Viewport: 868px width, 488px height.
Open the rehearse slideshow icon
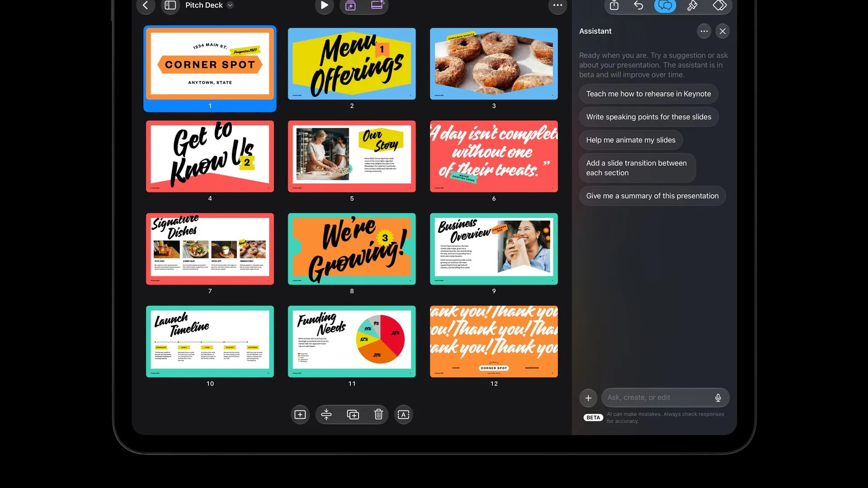click(x=351, y=5)
